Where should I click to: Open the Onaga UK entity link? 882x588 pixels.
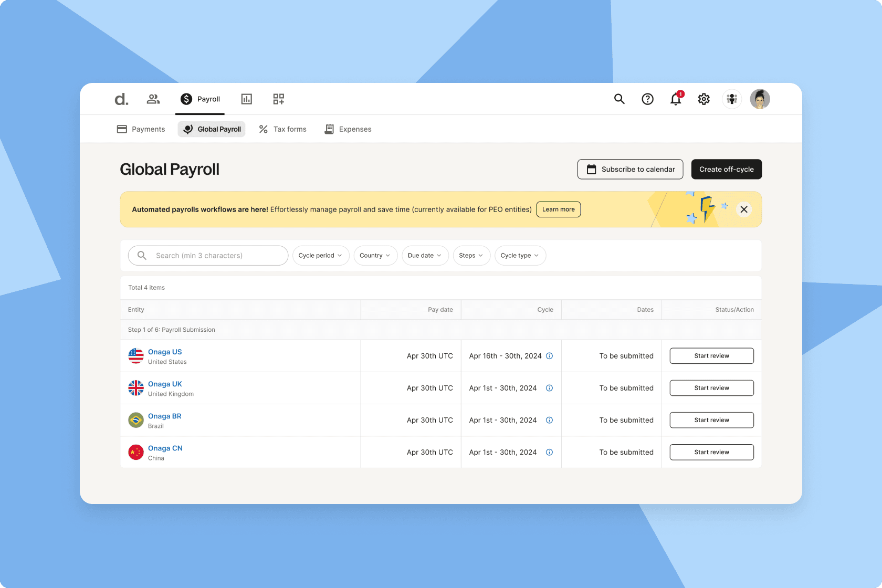tap(165, 384)
